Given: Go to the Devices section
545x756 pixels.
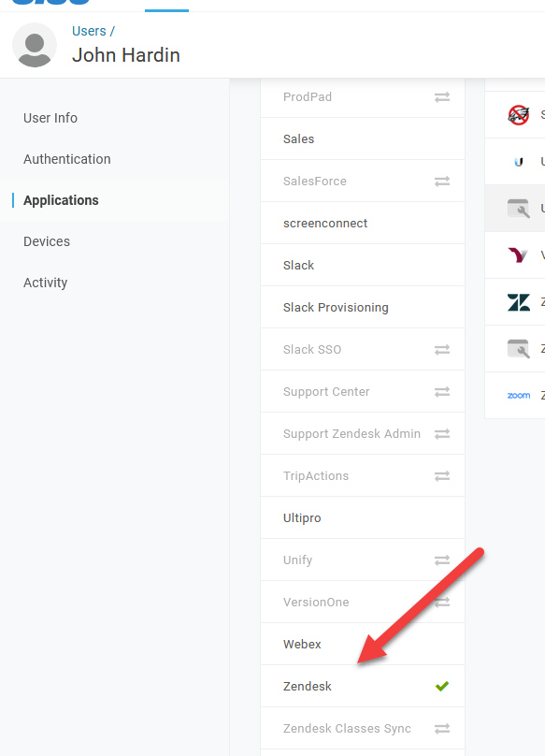Looking at the screenshot, I should pyautogui.click(x=47, y=241).
